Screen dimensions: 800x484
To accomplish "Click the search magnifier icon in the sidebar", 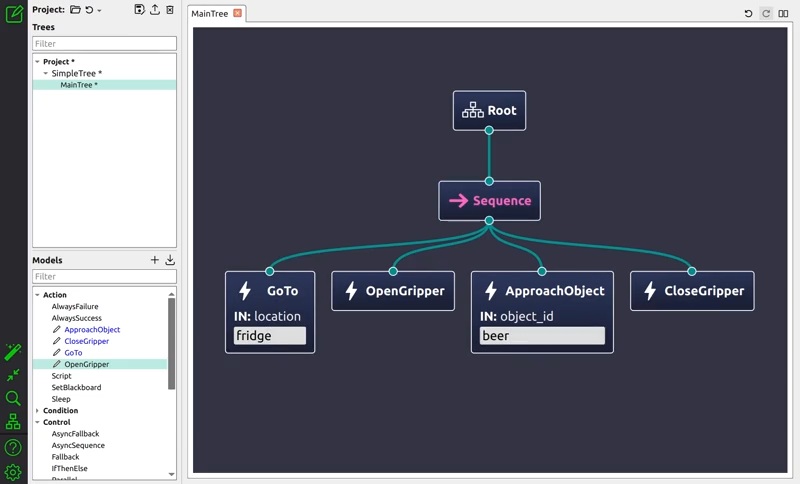I will tap(13, 398).
